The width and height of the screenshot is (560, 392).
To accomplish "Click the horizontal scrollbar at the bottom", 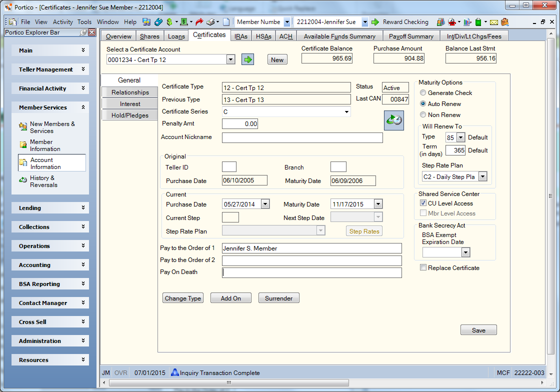I will coord(228,382).
